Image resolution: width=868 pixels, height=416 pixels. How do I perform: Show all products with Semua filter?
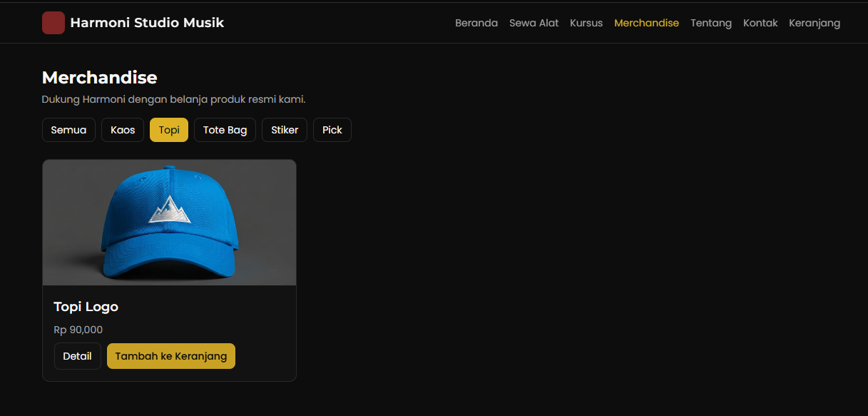(68, 130)
